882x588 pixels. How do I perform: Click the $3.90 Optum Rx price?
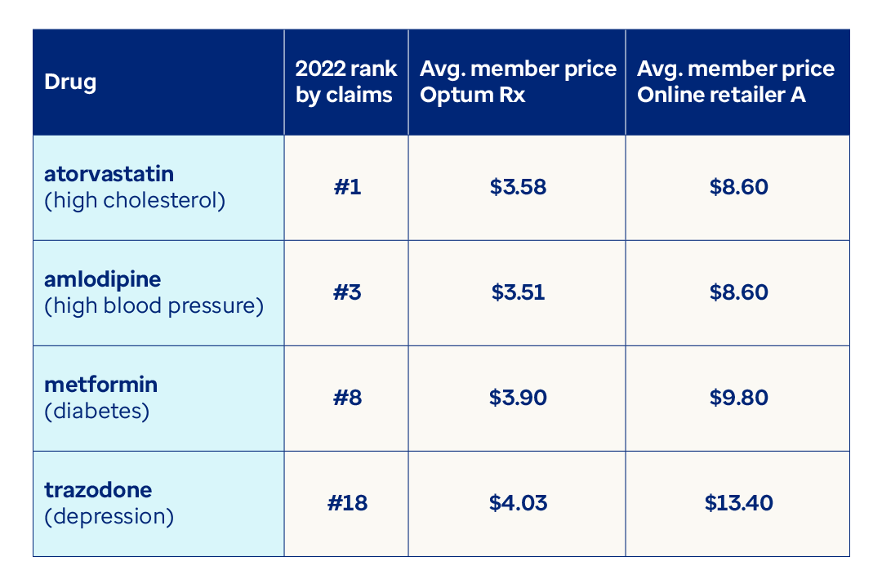518,398
